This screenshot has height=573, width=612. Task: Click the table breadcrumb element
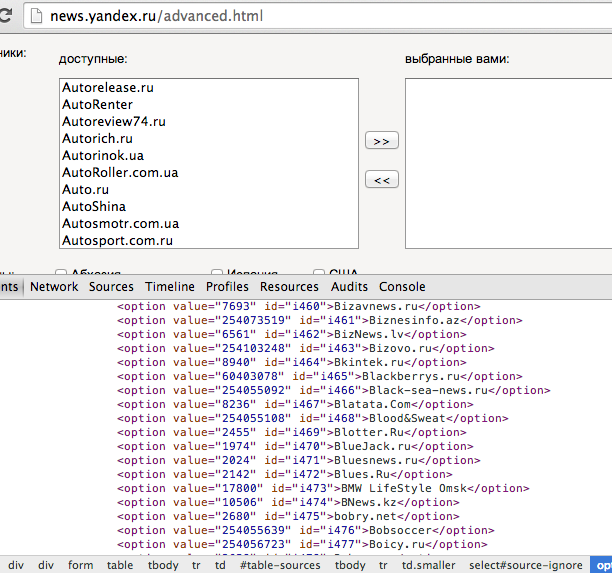[120, 566]
